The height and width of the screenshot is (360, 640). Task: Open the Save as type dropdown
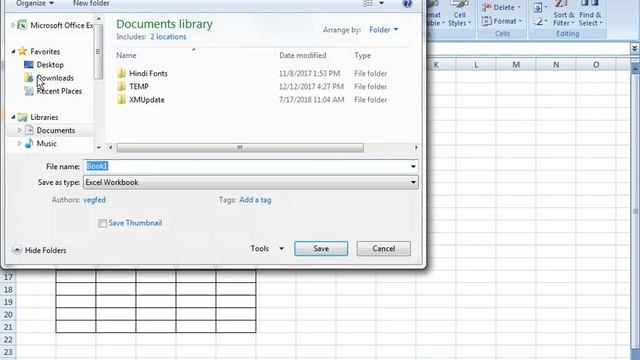pyautogui.click(x=251, y=182)
